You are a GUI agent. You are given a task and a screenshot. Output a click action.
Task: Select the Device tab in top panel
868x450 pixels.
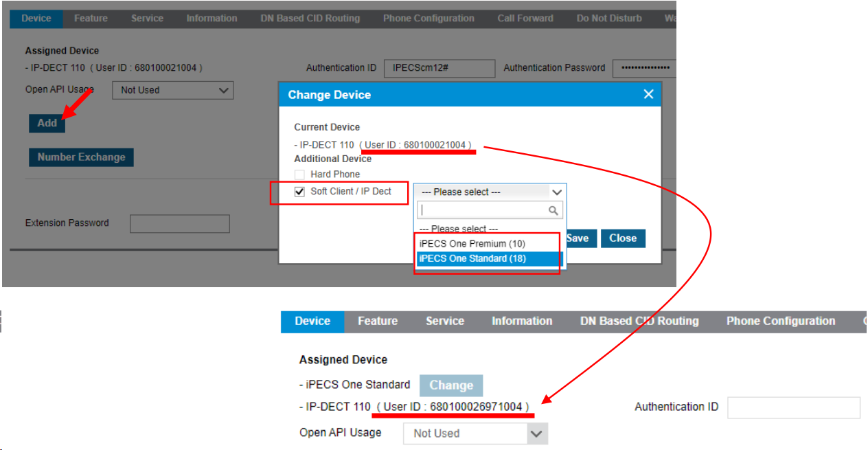point(36,19)
